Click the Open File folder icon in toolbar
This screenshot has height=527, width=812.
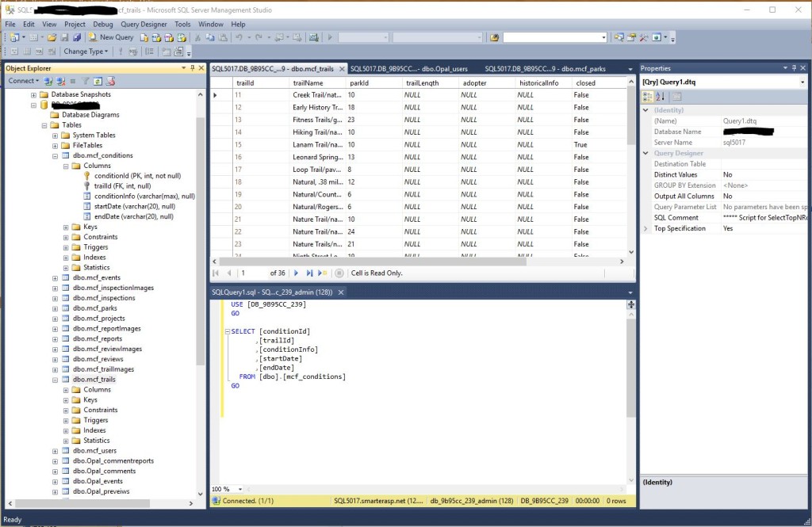(52, 37)
